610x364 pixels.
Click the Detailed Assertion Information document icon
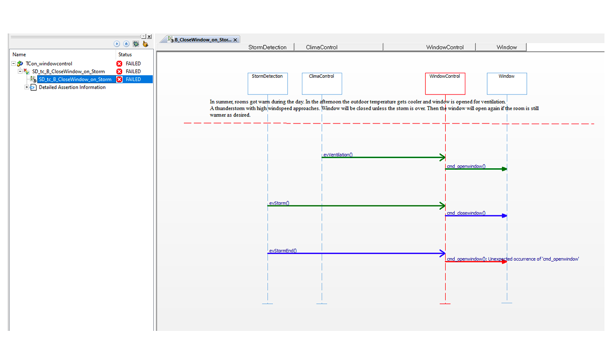33,87
